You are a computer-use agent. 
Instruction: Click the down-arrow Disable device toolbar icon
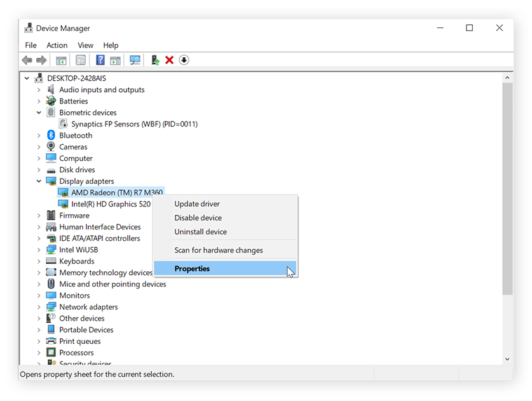[184, 60]
